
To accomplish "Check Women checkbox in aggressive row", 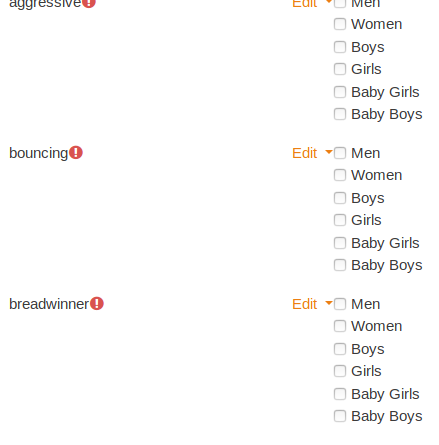I will pos(340,24).
